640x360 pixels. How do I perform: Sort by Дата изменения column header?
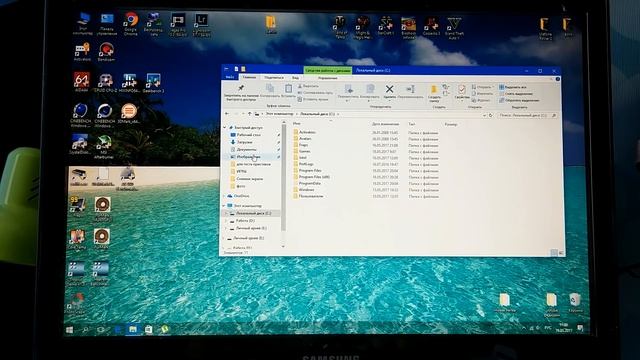point(385,124)
